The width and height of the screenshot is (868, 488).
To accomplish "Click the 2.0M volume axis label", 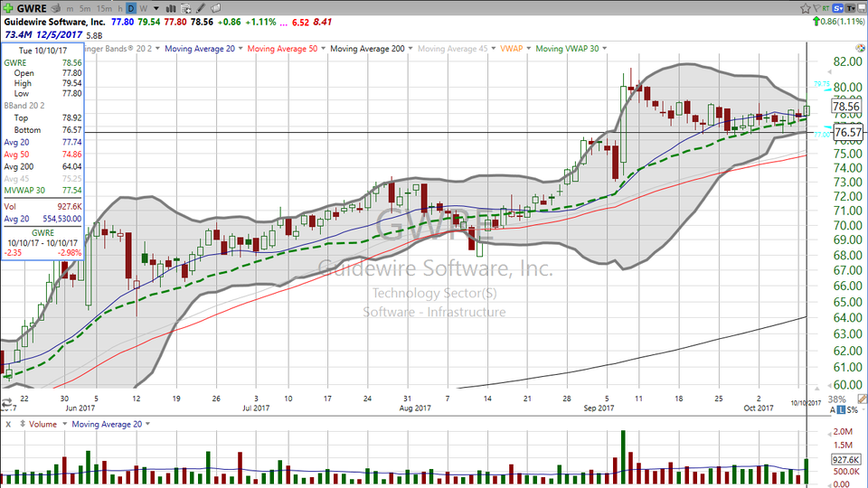I will coord(843,432).
